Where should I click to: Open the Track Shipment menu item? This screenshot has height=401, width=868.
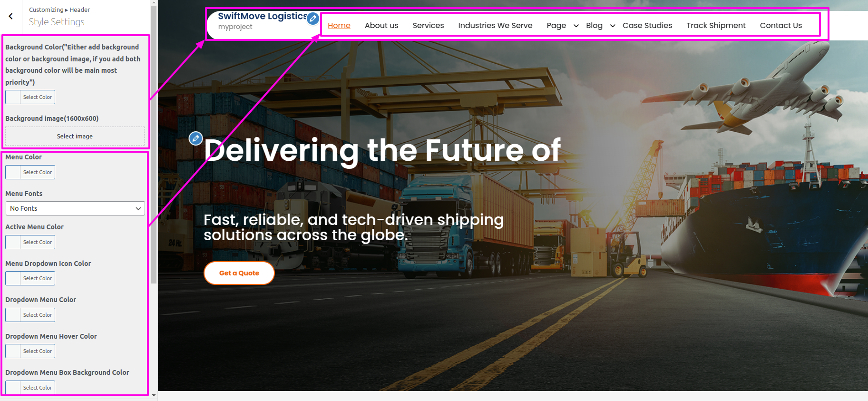tap(716, 26)
